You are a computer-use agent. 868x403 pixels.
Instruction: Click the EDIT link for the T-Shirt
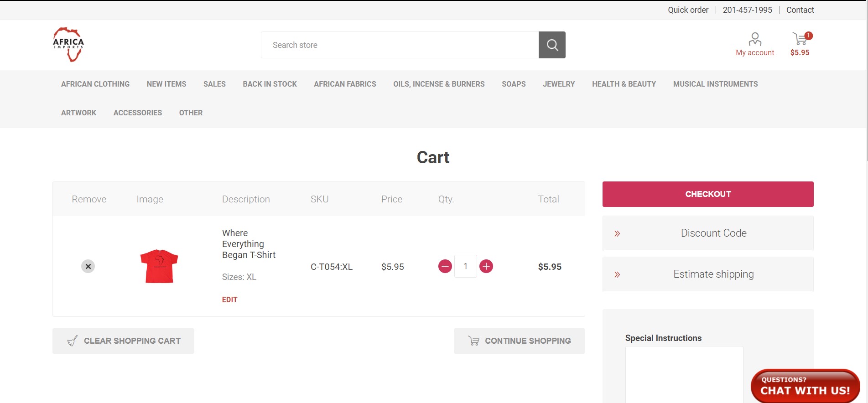229,300
